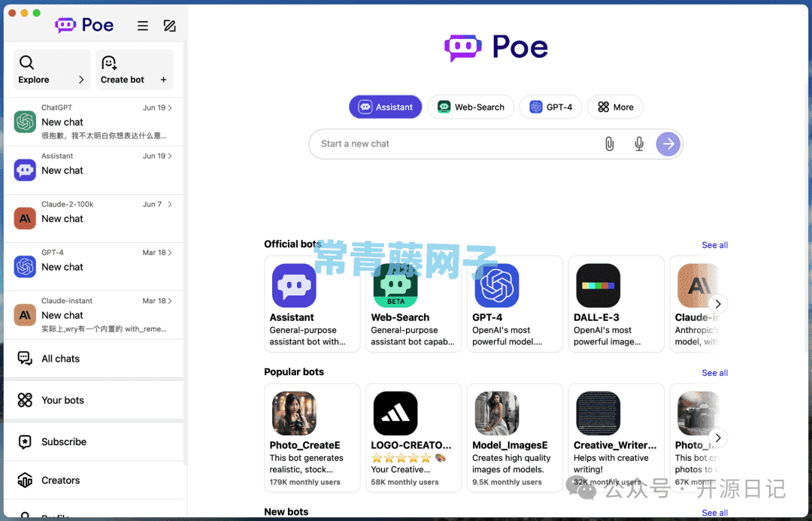
Task: Open the Model_ImagesE bot thumbnail
Action: [497, 413]
